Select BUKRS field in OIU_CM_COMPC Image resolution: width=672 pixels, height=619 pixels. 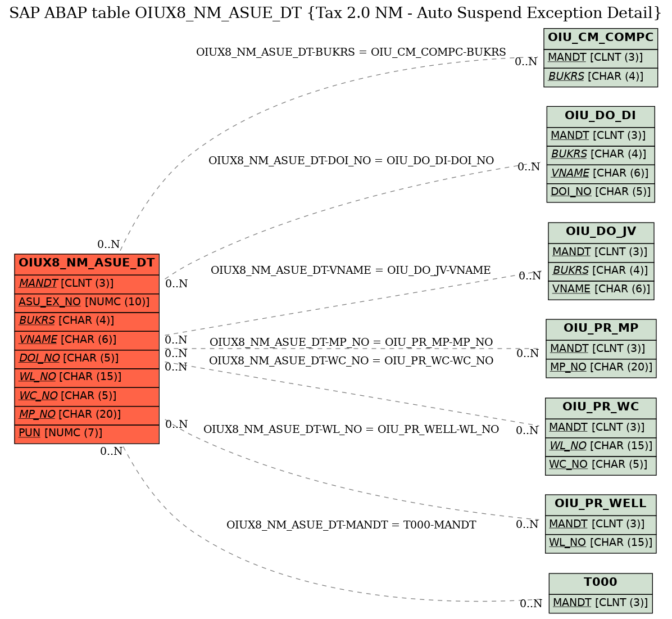pyautogui.click(x=601, y=77)
